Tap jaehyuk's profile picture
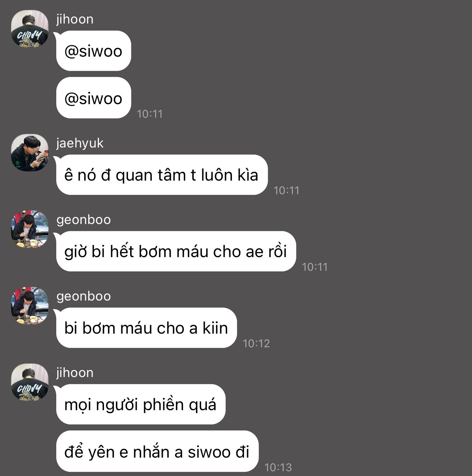Viewport: 472px width, 476px height. (x=30, y=152)
